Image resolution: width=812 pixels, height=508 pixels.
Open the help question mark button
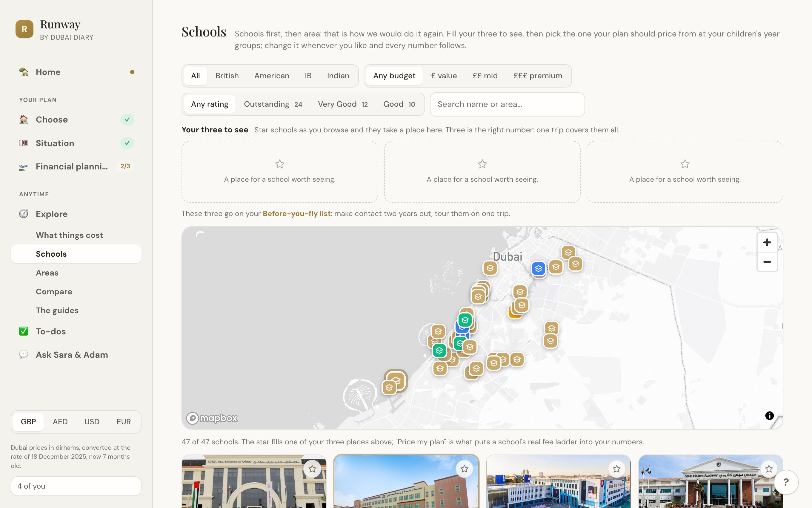786,482
